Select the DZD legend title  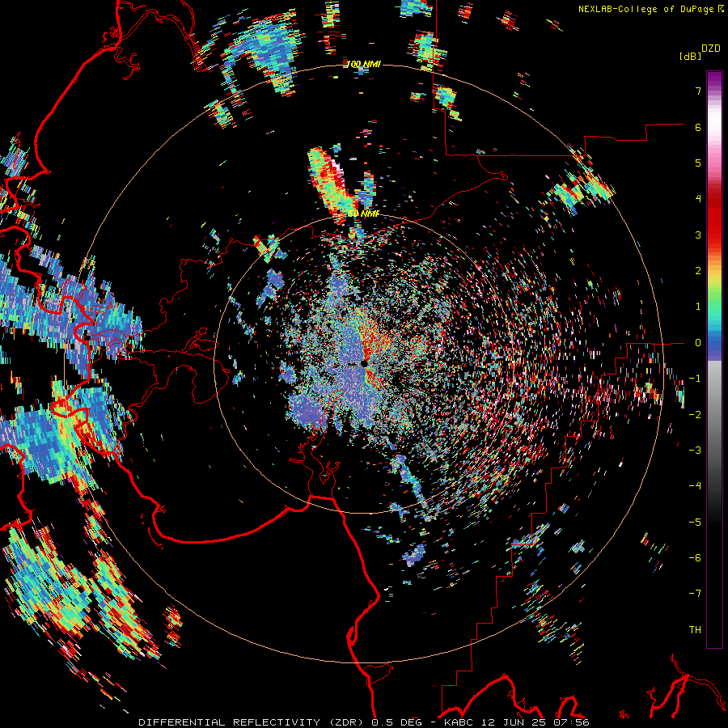point(711,49)
